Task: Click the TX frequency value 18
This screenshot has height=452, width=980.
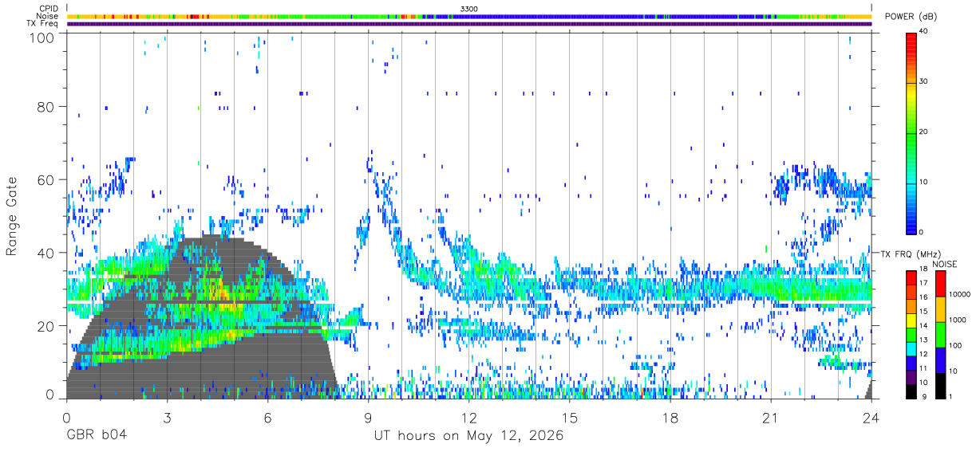Action: [x=922, y=269]
